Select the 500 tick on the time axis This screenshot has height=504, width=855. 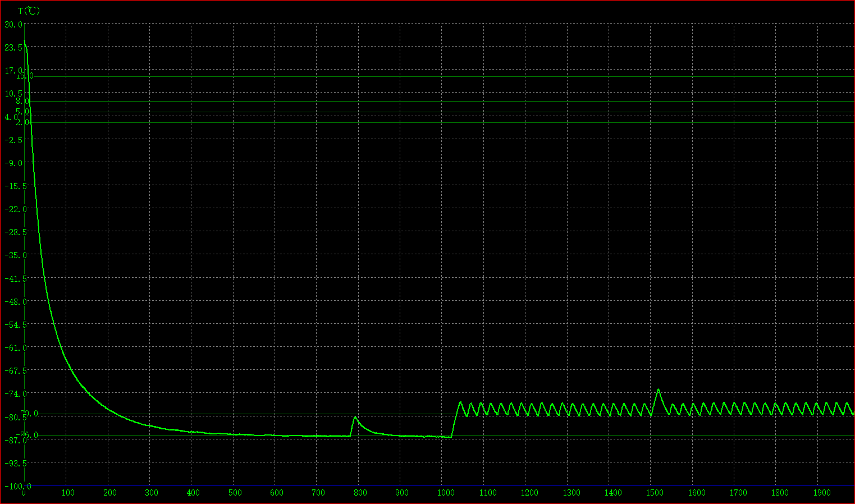click(x=235, y=493)
